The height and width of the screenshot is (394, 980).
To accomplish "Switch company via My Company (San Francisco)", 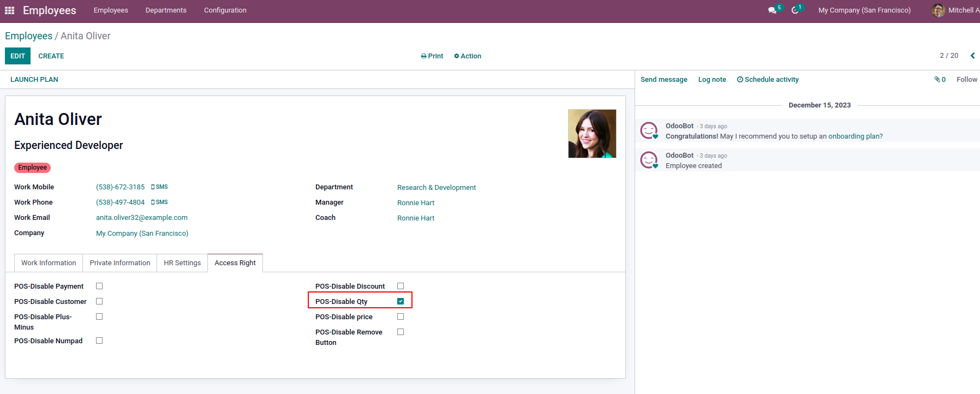I will 864,10.
